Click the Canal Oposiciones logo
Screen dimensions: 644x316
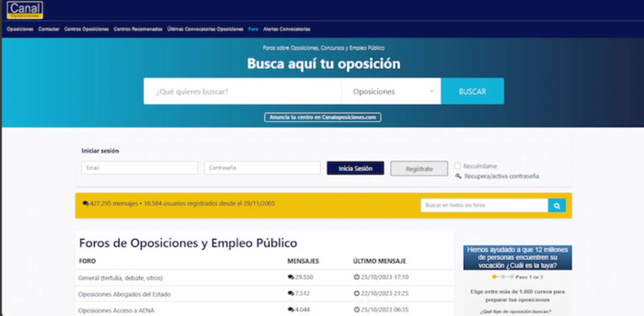click(25, 10)
